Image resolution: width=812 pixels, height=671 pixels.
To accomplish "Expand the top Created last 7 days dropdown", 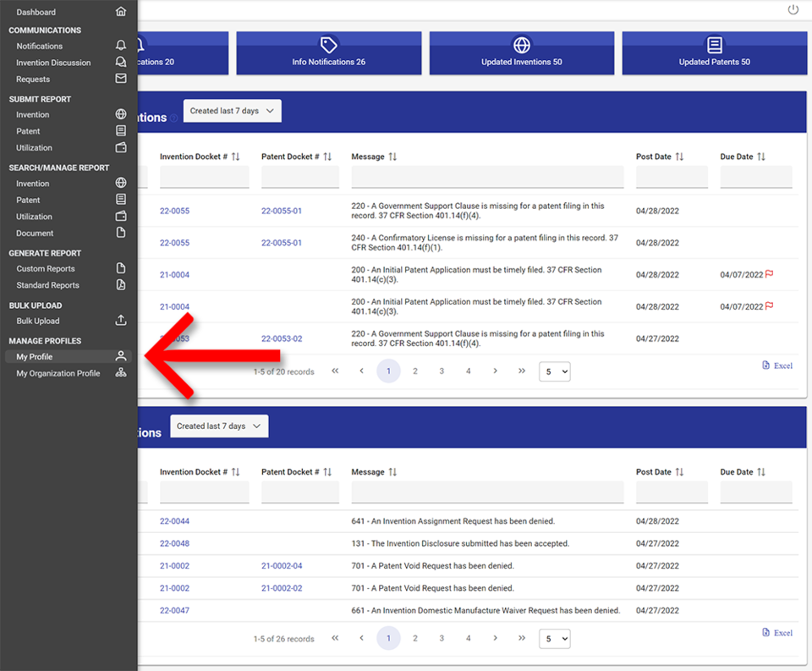I will pyautogui.click(x=233, y=111).
